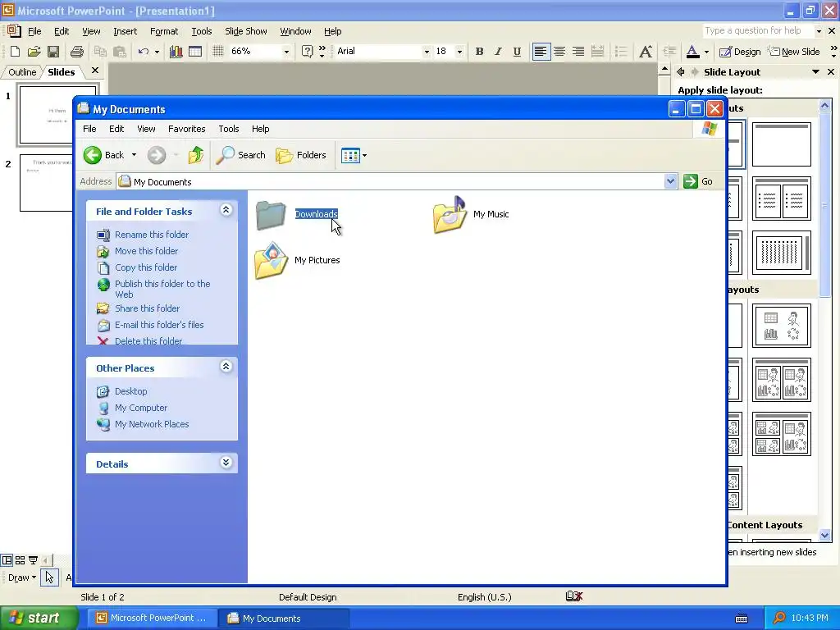This screenshot has height=630, width=840.
Task: Click the Go button beside Address bar
Action: (698, 181)
